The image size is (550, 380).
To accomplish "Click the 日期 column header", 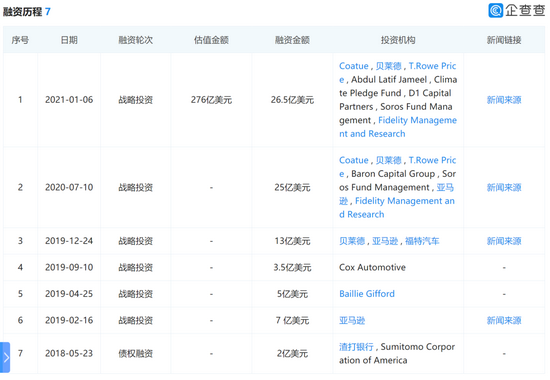I will (69, 40).
